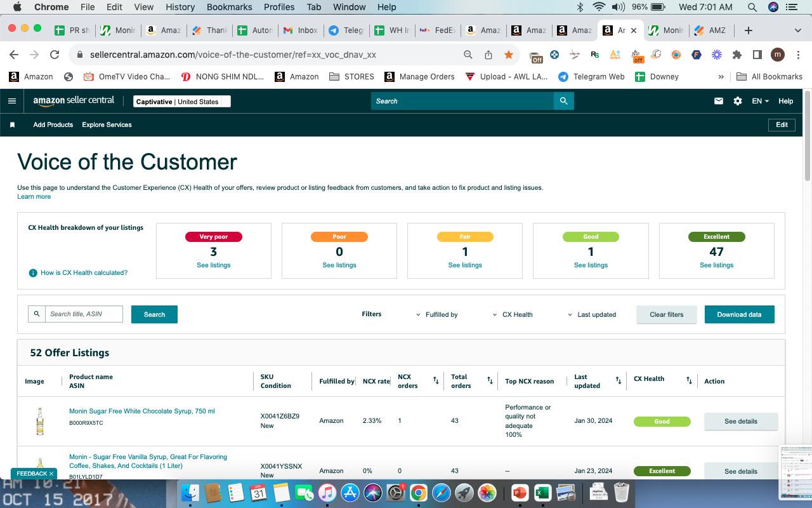
Task: Click the Download data button
Action: [x=739, y=314]
